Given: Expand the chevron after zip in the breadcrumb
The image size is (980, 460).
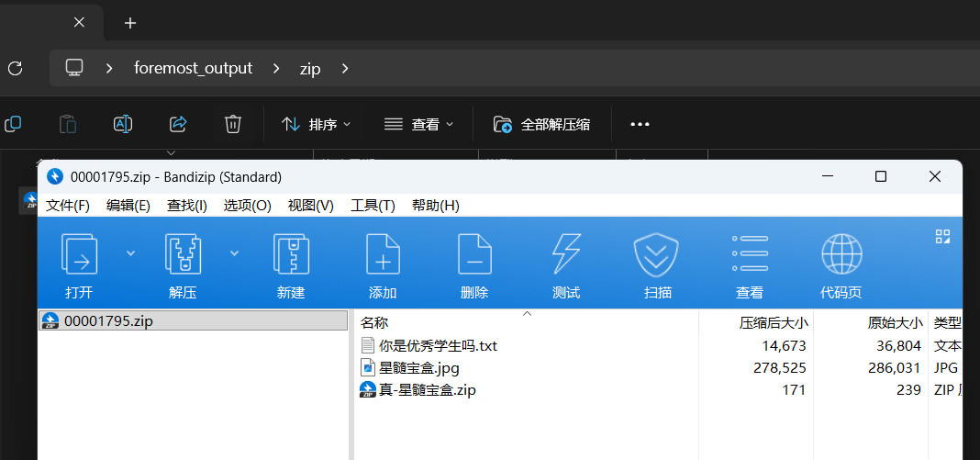Looking at the screenshot, I should [x=345, y=68].
